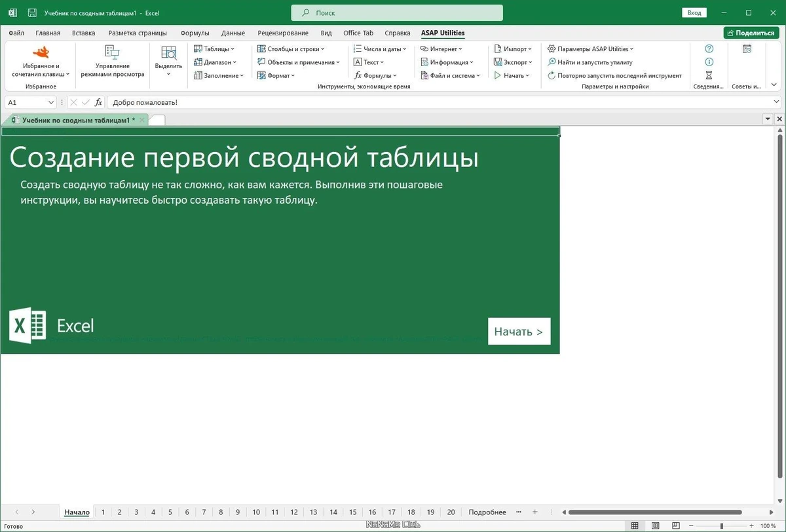Open the Интернет utilities menu
The width and height of the screenshot is (786, 532).
point(441,49)
